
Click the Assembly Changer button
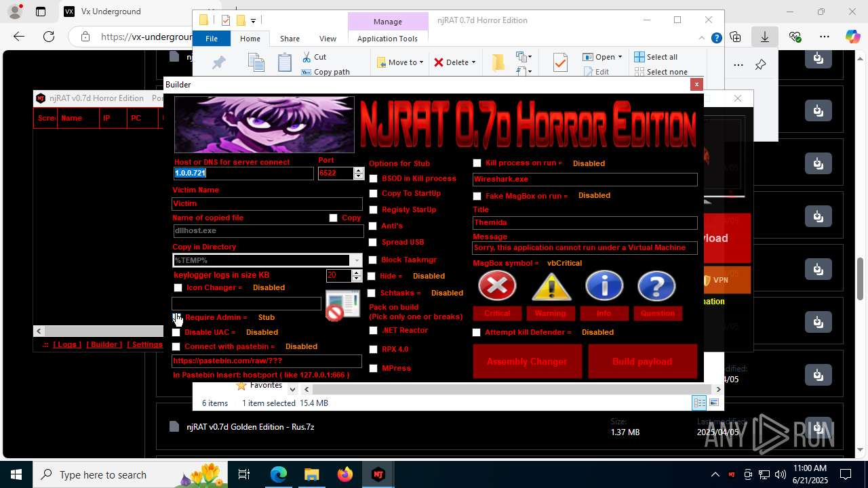coord(527,361)
